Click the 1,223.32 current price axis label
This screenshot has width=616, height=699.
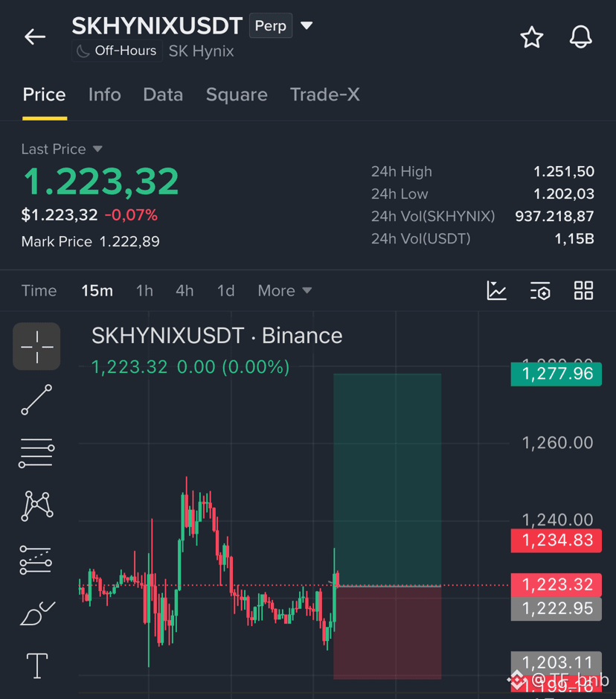coord(556,584)
